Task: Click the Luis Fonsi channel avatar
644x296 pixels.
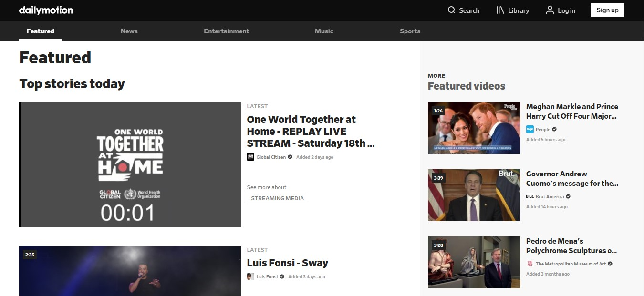Action: (x=250, y=276)
